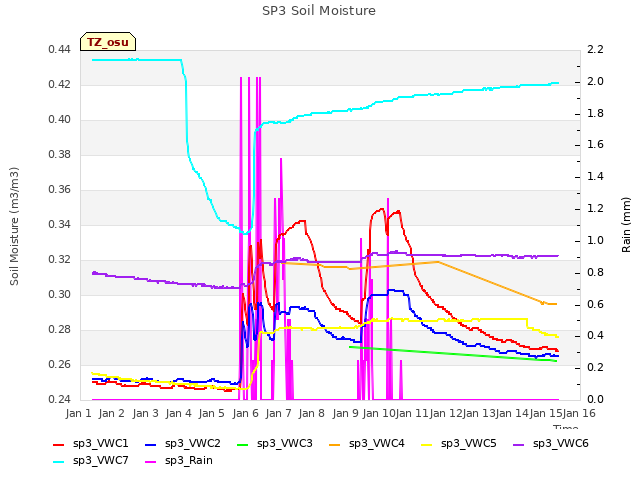Image resolution: width=640 pixels, height=480 pixels.
Task: Click the Jan 12 x-axis label
Action: tap(446, 413)
